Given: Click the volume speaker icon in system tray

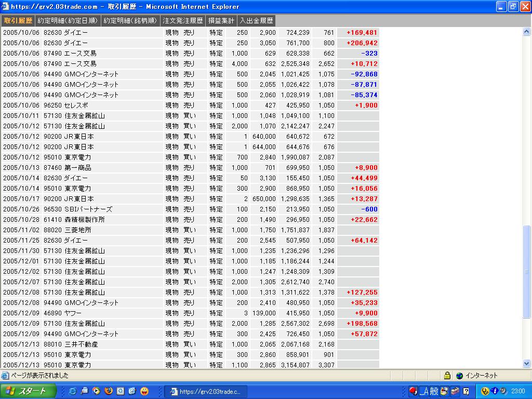Looking at the screenshot, I should click(502, 391).
